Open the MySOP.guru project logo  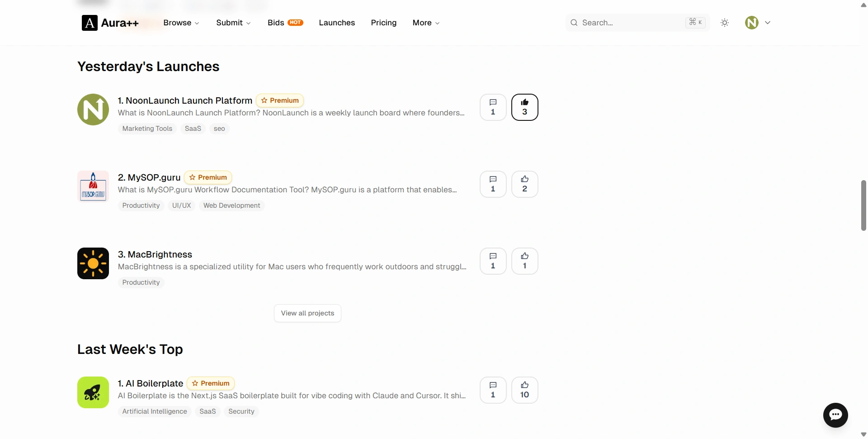point(93,186)
